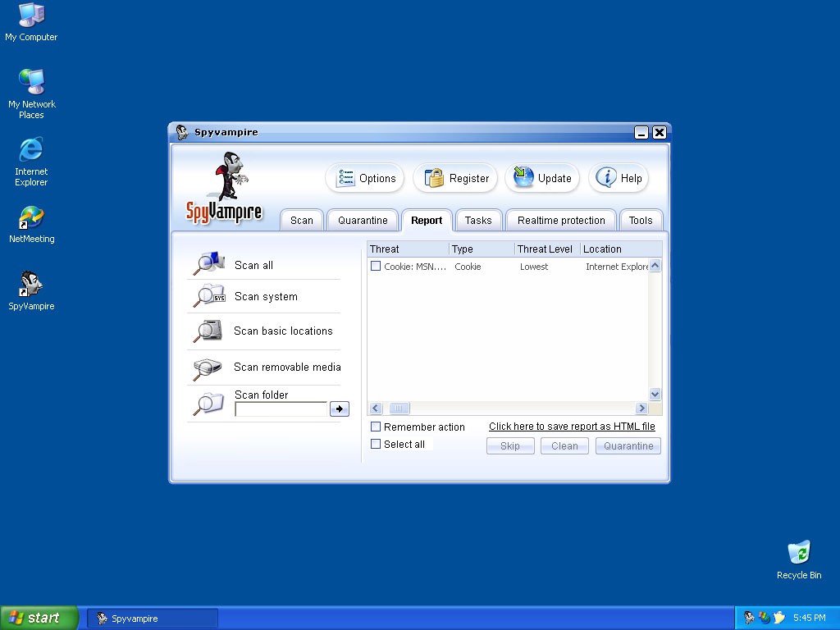Click the Scan folder icon
This screenshot has width=840, height=630.
pos(208,403)
